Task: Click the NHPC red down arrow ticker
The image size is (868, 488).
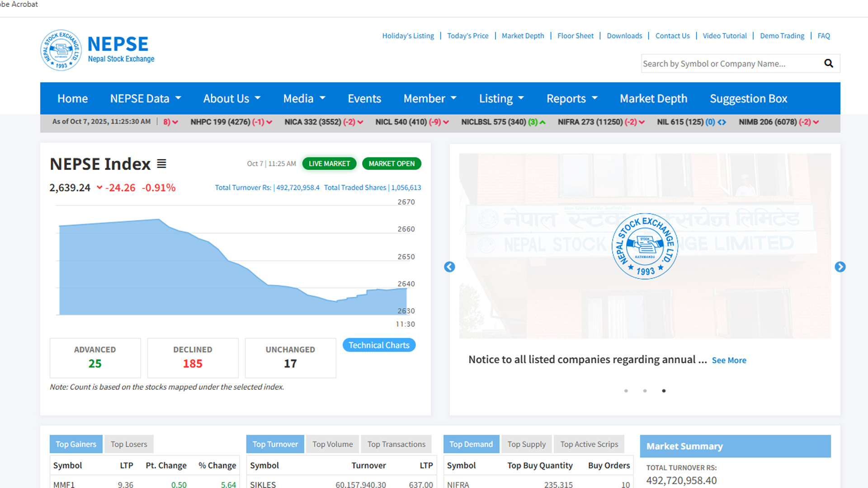Action: [x=269, y=122]
